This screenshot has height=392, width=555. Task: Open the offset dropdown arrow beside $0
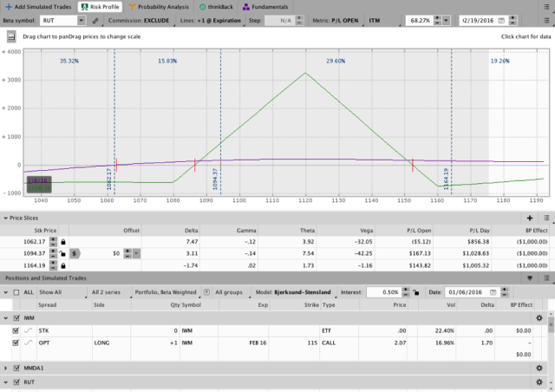[x=136, y=253]
